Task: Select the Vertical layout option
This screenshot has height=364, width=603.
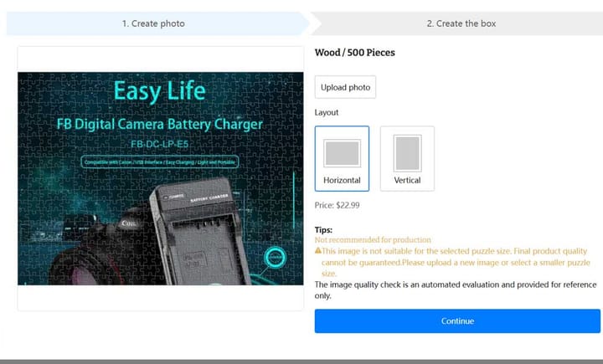Action: click(x=407, y=158)
